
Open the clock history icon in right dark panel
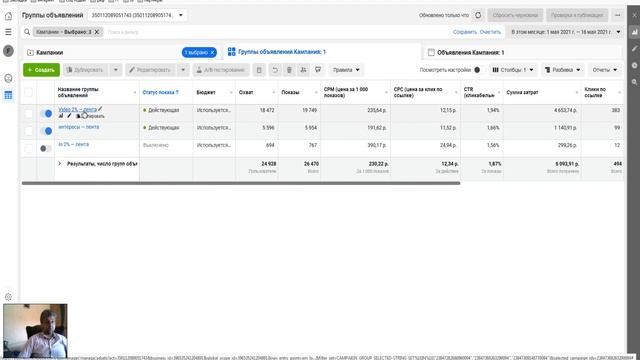pos(634,65)
